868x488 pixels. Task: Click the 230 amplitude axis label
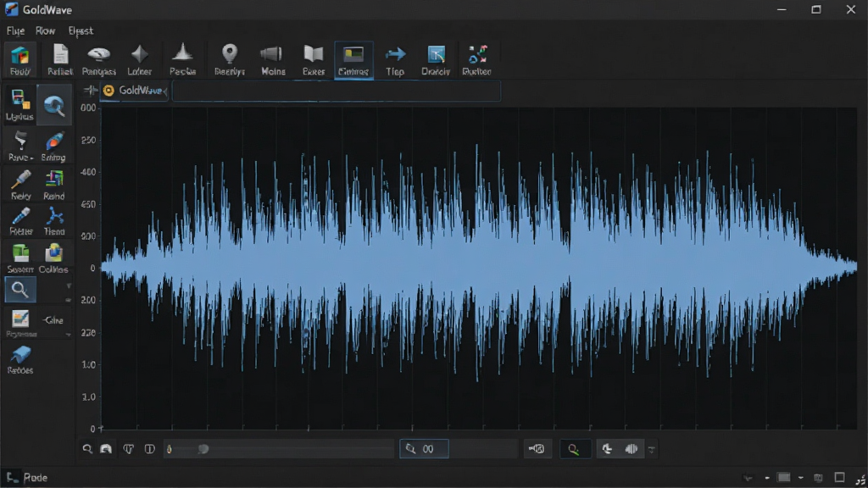point(88,333)
